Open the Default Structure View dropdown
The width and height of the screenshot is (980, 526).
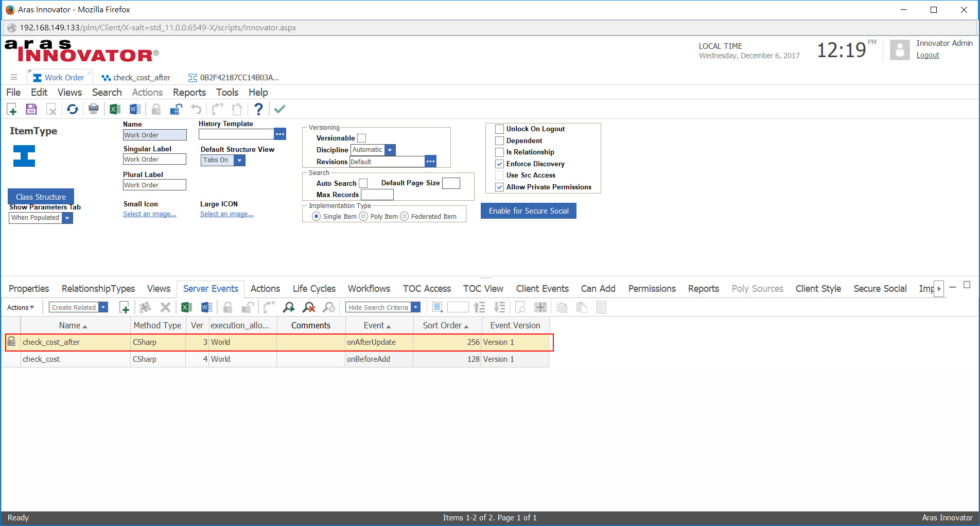[239, 160]
